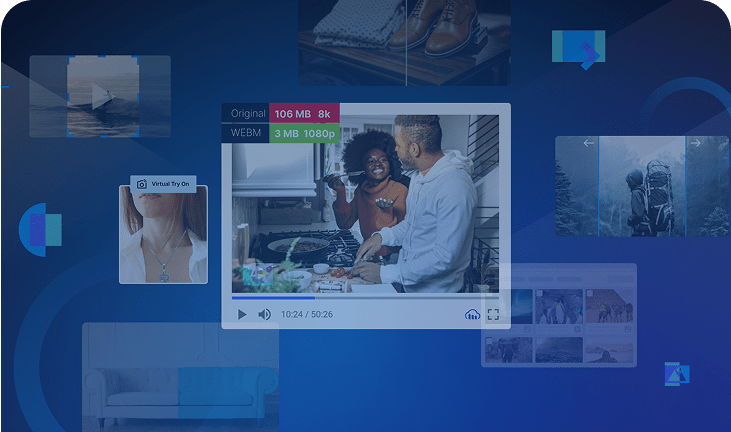The width and height of the screenshot is (731, 432).
Task: Open the penguins thumbnail in media gallery
Action: pyautogui.click(x=559, y=307)
